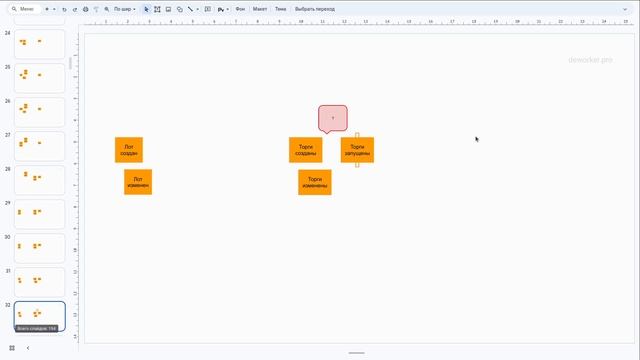This screenshot has width=640, height=360.
Task: Select slide 28 thumbnail
Action: pyautogui.click(x=40, y=180)
